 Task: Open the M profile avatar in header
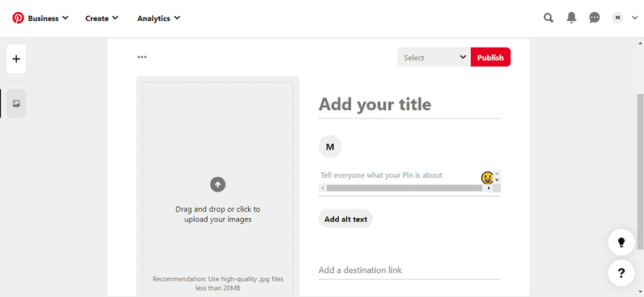pyautogui.click(x=617, y=18)
